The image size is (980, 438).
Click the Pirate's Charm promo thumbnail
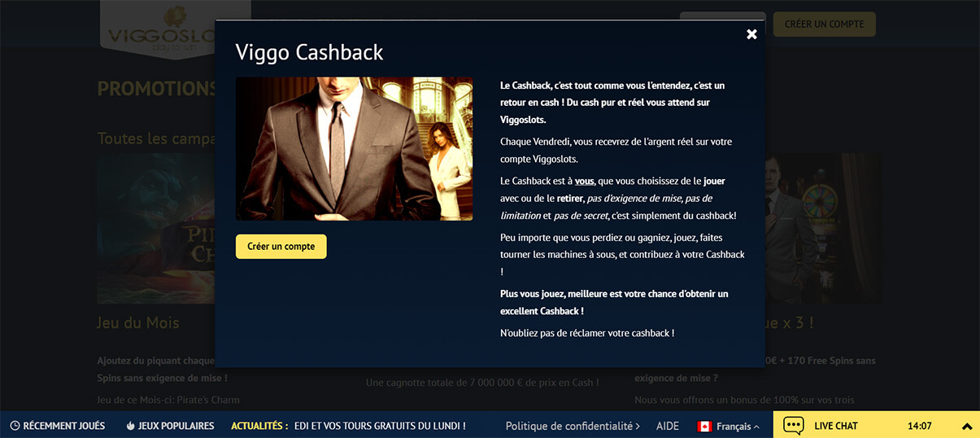[x=156, y=228]
